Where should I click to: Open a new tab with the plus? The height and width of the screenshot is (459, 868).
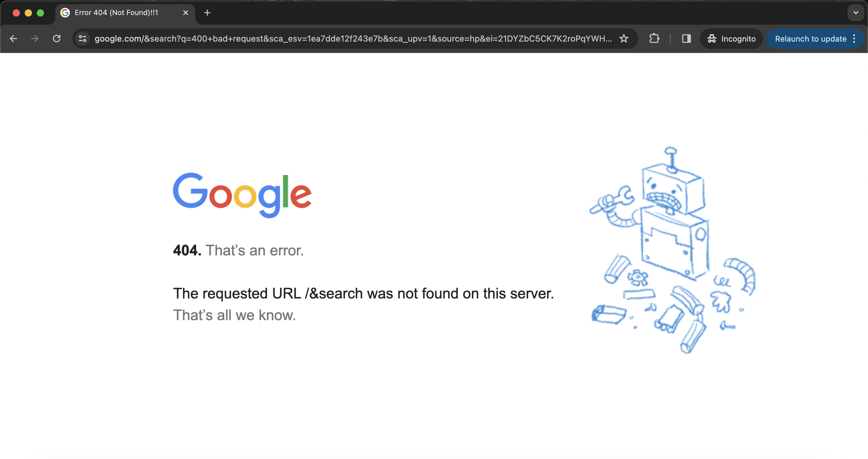(x=207, y=13)
